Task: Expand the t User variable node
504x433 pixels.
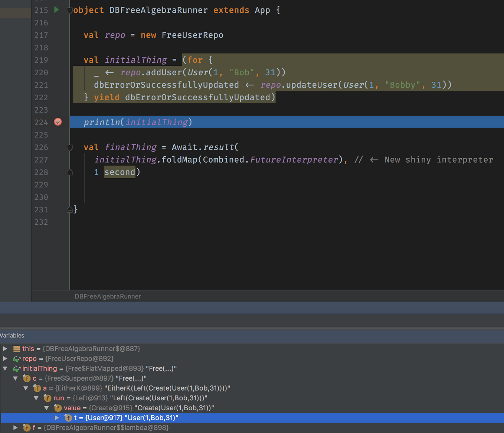Action: click(x=57, y=418)
